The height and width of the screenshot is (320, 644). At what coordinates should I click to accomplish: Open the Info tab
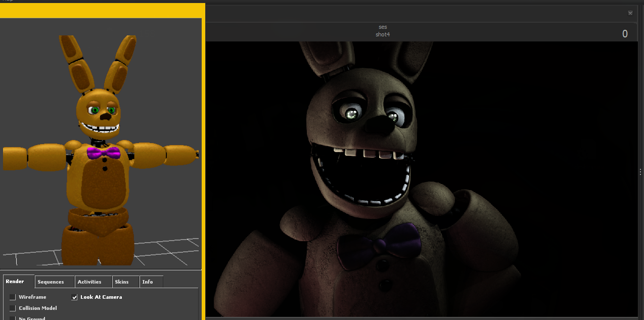(151, 282)
